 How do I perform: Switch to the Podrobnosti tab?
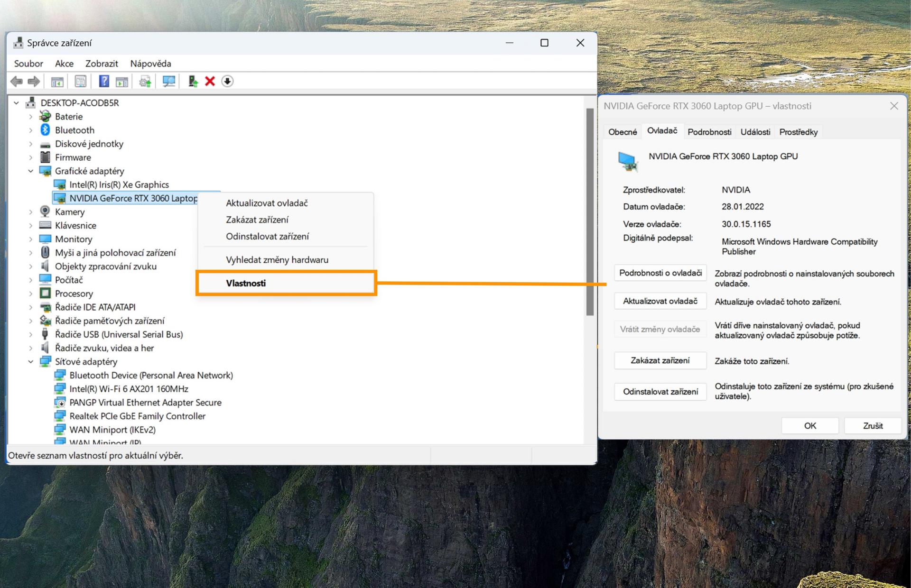click(709, 132)
